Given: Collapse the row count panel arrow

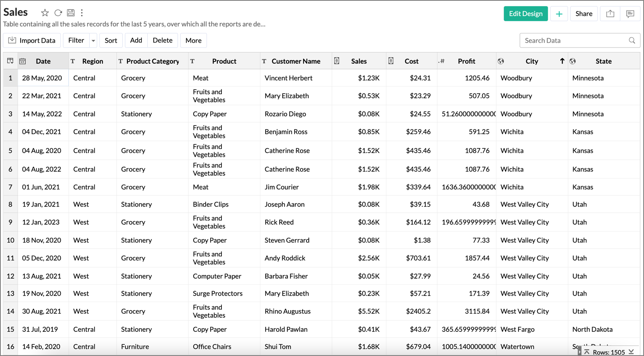Looking at the screenshot, I should (580, 352).
